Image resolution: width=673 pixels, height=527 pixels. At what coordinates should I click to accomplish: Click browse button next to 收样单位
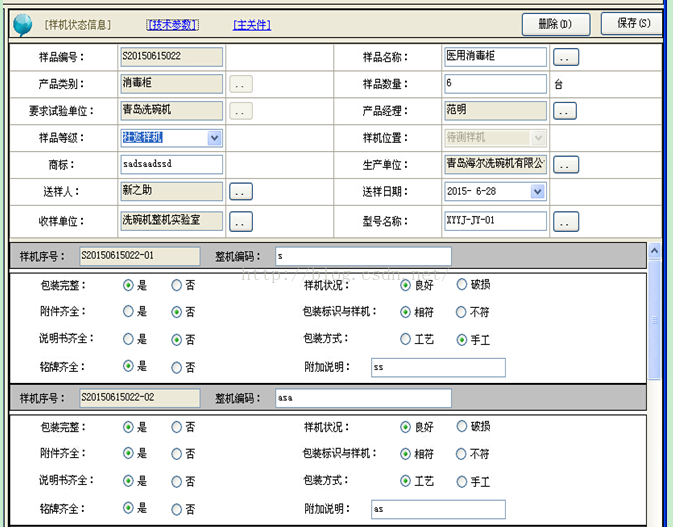click(x=240, y=221)
